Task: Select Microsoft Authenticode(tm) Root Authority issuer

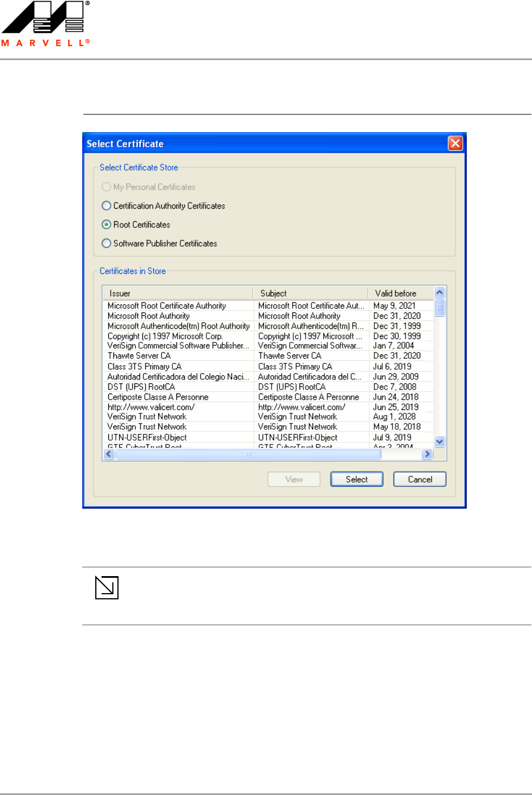Action: point(179,326)
